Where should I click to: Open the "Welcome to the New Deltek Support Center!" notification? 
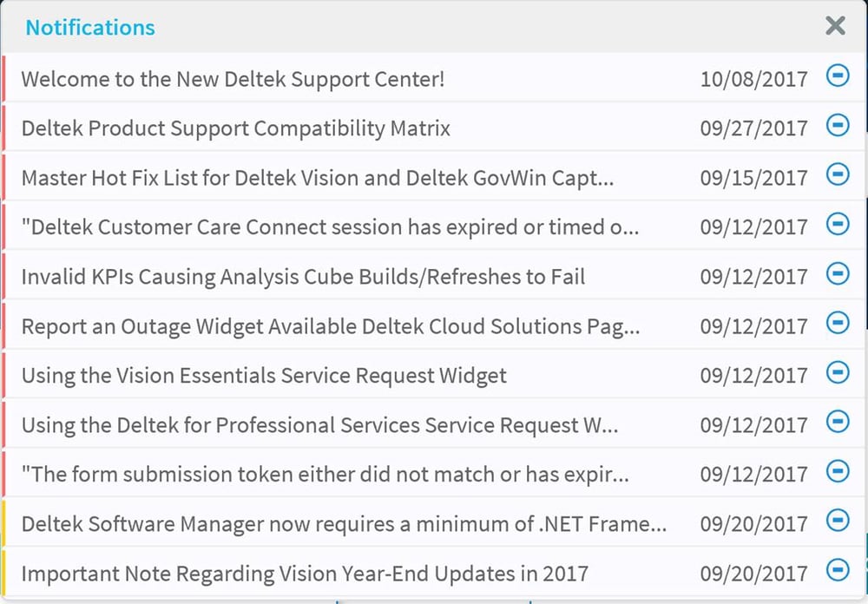tap(234, 79)
